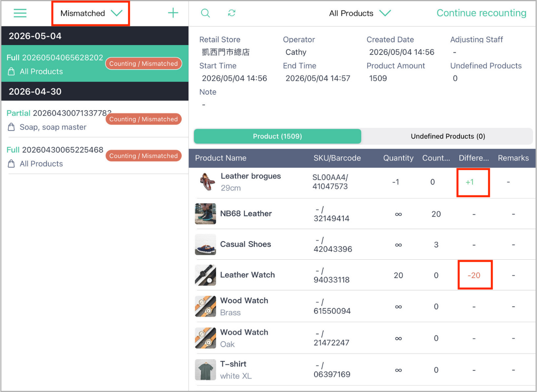This screenshot has width=537, height=392.
Task: Select stocktake Full 20260504065628202
Action: pyautogui.click(x=95, y=64)
